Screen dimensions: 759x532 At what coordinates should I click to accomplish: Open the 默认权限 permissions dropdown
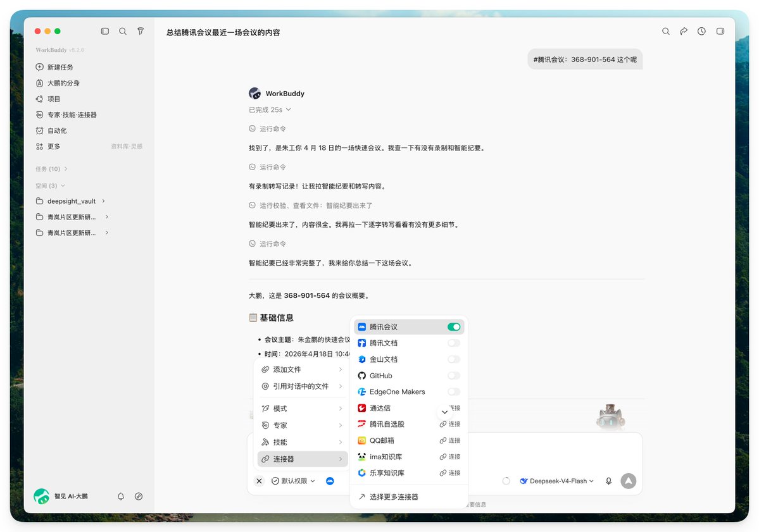coord(293,481)
